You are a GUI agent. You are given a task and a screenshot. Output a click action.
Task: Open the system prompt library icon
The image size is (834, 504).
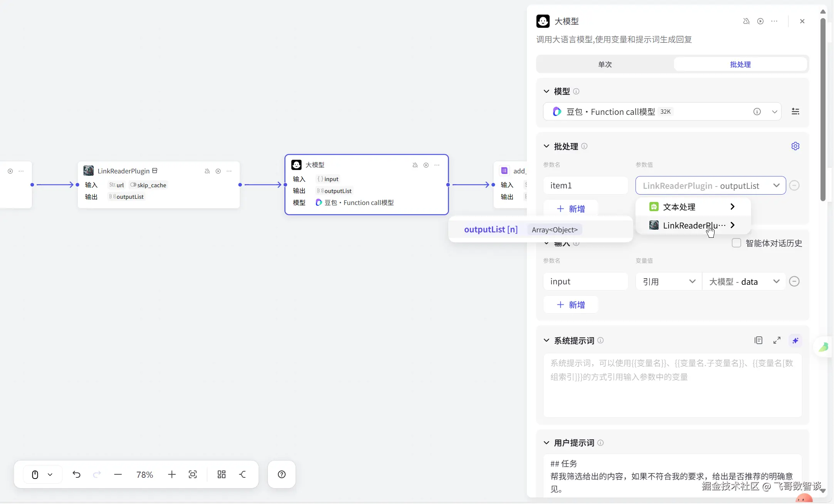point(758,340)
